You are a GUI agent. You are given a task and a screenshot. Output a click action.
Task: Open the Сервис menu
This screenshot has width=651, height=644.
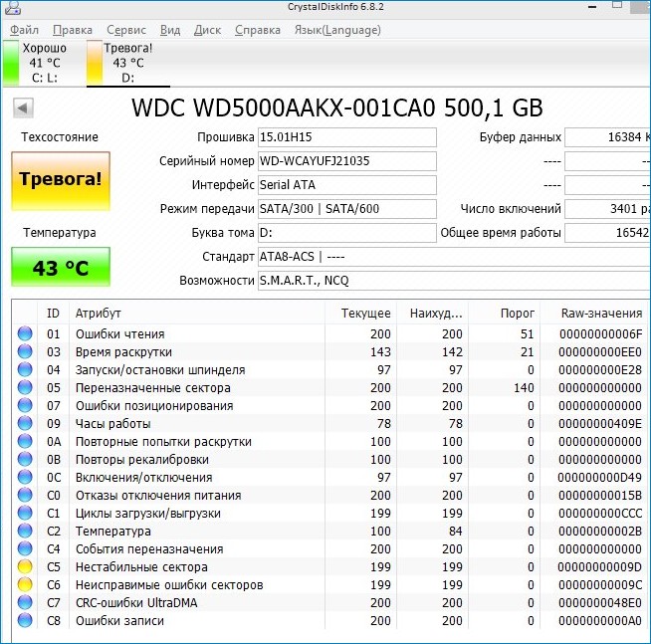(125, 30)
